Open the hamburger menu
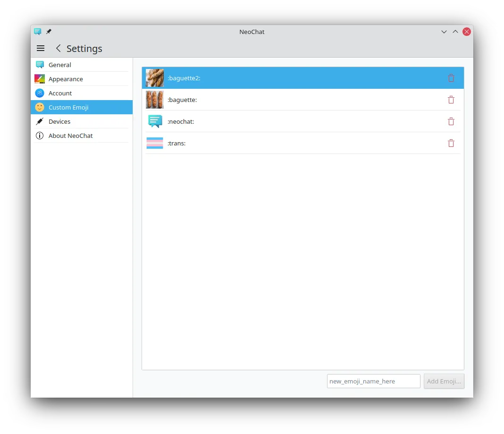This screenshot has height=434, width=504. pos(41,48)
